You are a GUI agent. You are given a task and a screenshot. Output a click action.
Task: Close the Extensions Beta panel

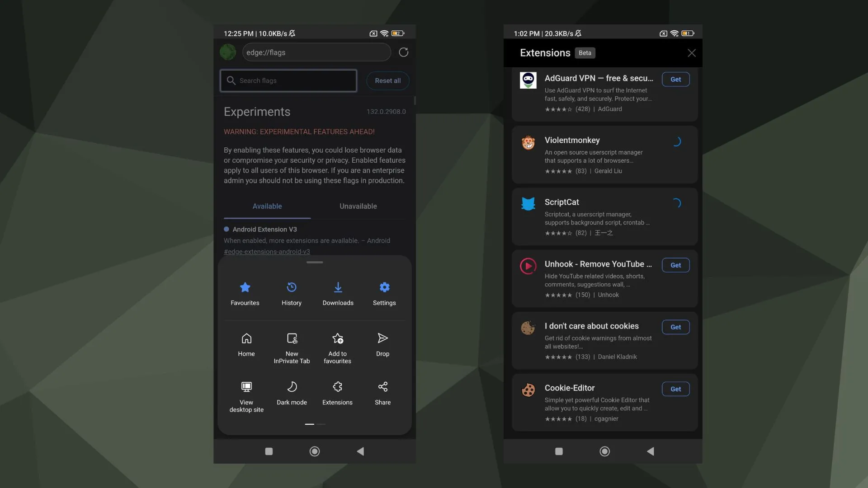(x=691, y=53)
